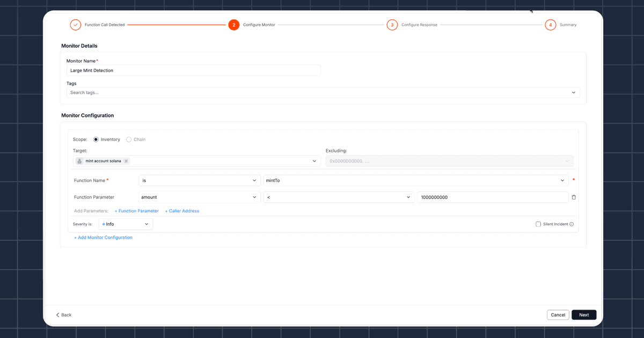Click the Function Call Detected checkmark step icon
The width and height of the screenshot is (644, 338).
coord(76,25)
